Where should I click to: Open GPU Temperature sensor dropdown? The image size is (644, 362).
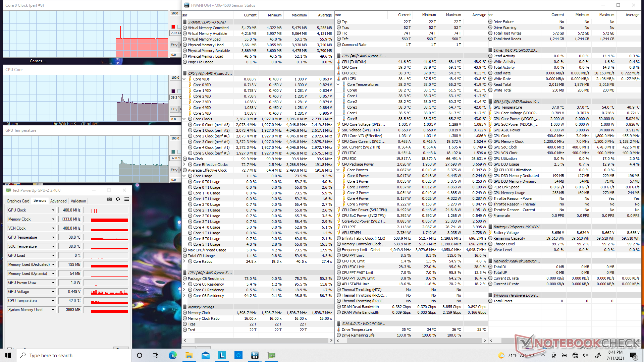[53, 237]
